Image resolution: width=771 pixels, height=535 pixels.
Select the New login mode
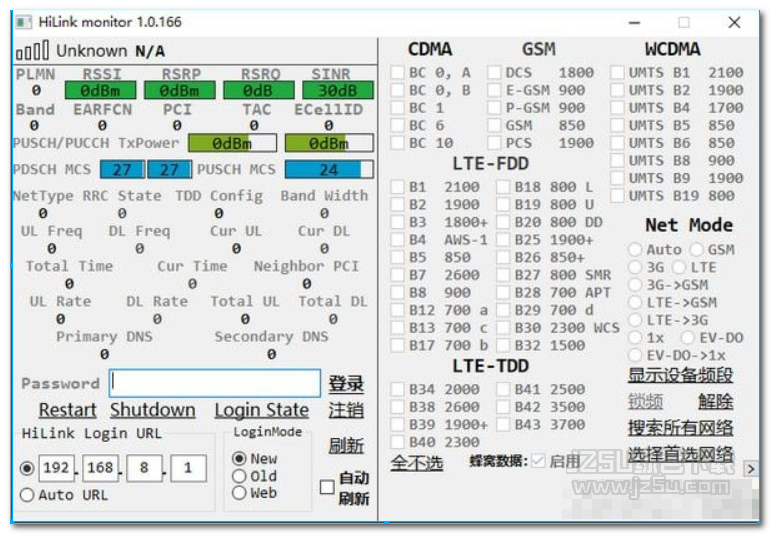[x=239, y=458]
